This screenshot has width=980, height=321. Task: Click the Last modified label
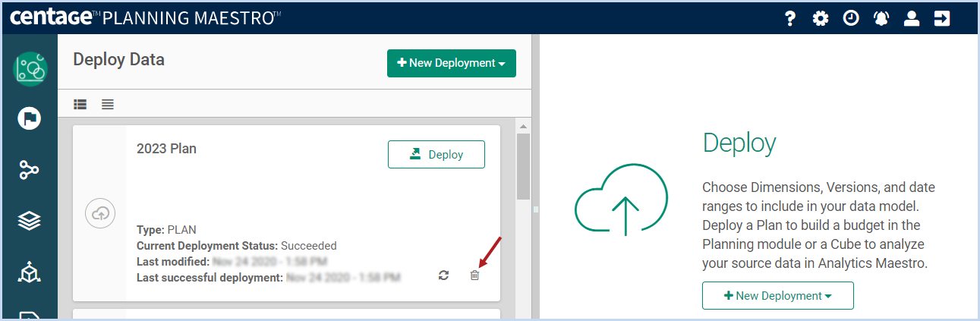tap(173, 262)
